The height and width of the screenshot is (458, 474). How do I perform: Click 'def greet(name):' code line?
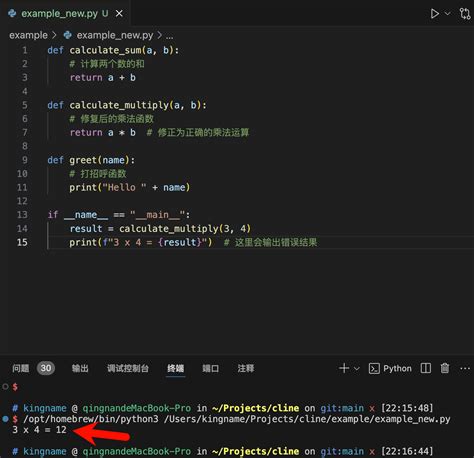(91, 160)
